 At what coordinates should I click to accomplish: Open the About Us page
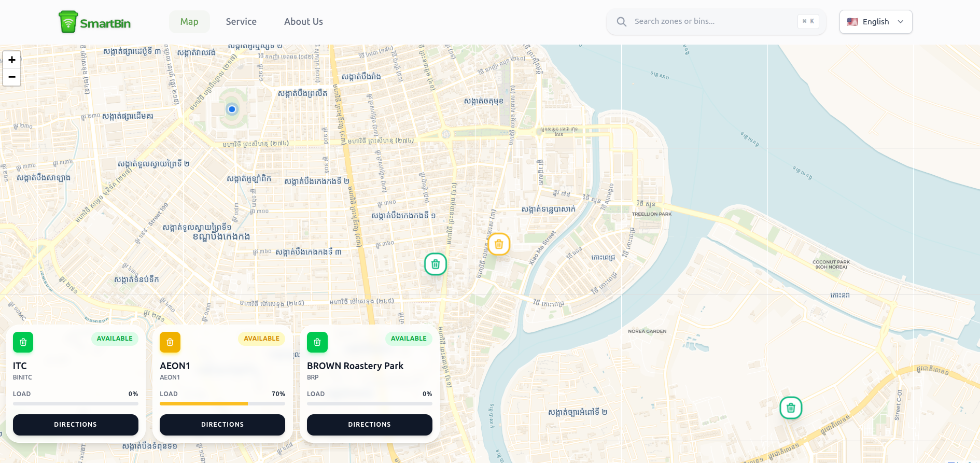(303, 22)
